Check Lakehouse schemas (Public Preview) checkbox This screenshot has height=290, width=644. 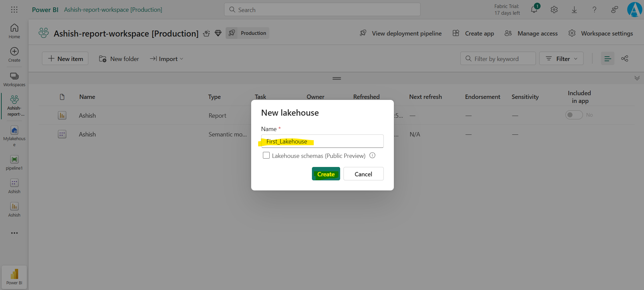[x=266, y=156]
